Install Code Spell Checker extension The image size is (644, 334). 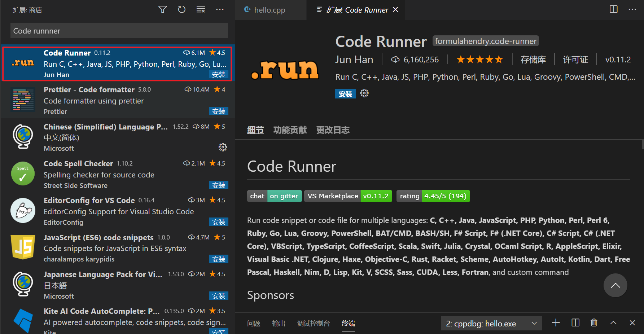click(x=219, y=185)
